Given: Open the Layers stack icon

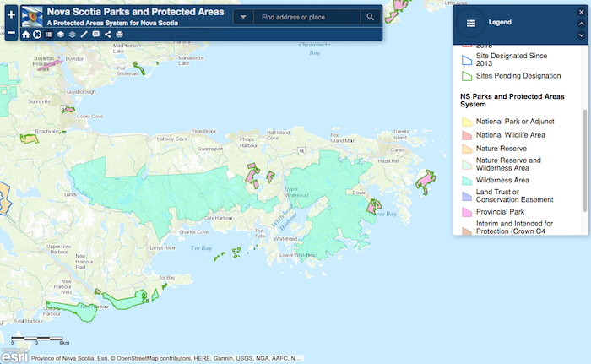Looking at the screenshot, I should [61, 35].
